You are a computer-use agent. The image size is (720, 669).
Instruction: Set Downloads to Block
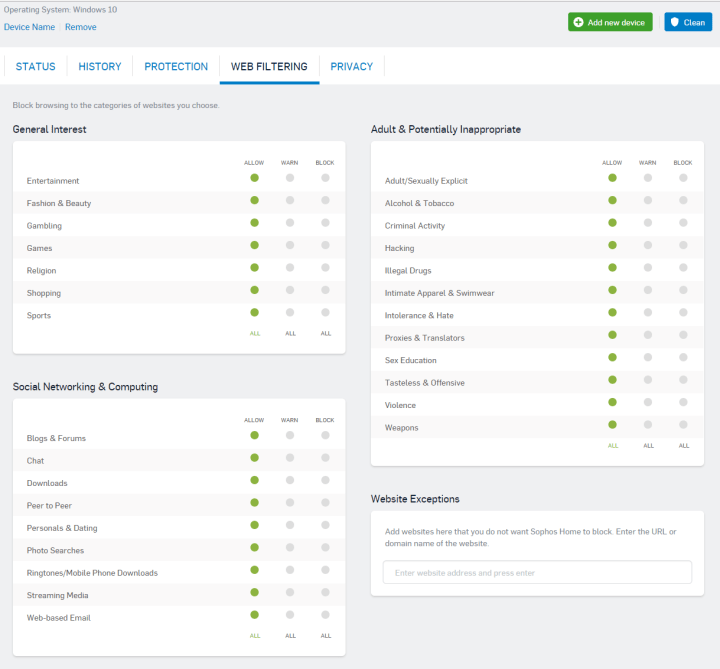coord(325,480)
